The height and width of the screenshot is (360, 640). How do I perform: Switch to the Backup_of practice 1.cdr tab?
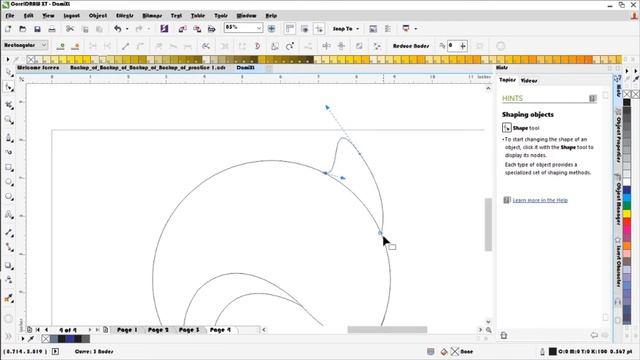(x=148, y=68)
